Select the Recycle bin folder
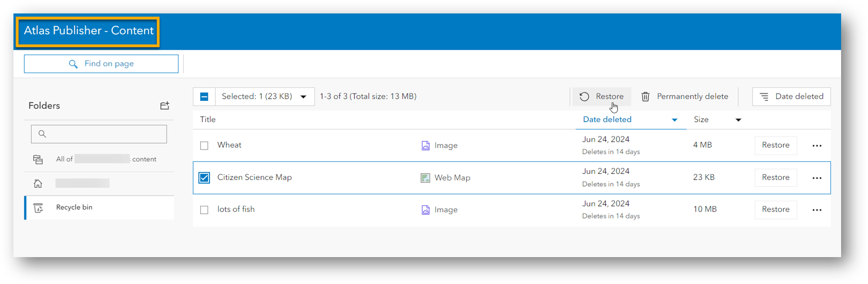The width and height of the screenshot is (868, 284). coord(99,207)
